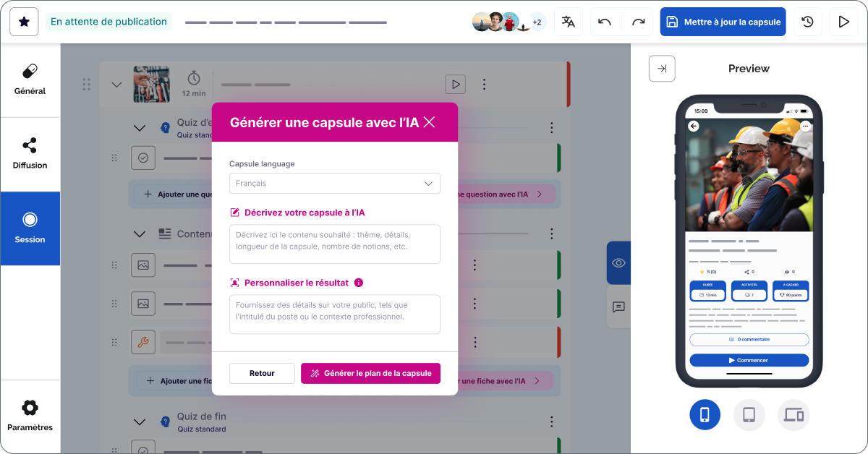
Task: Open the comments side tab icon
Action: (618, 307)
